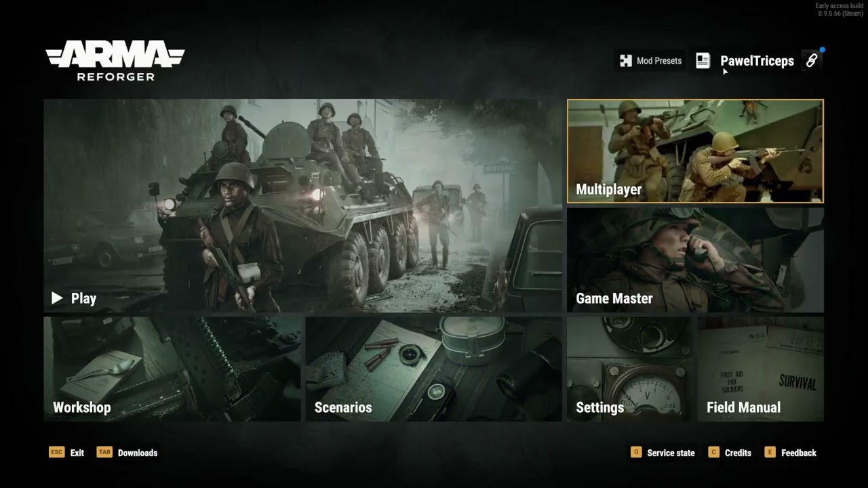Open the Multiplayer tile
Viewport: 868px width, 488px height.
695,151
